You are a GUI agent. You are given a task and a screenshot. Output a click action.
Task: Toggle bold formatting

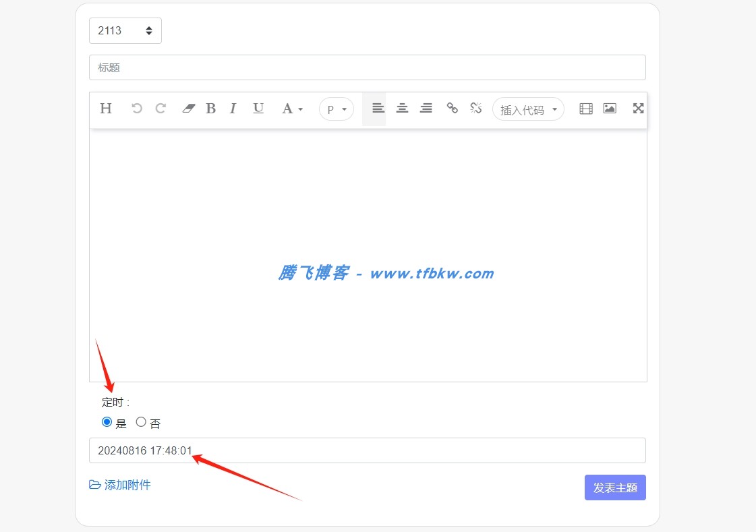tap(210, 109)
